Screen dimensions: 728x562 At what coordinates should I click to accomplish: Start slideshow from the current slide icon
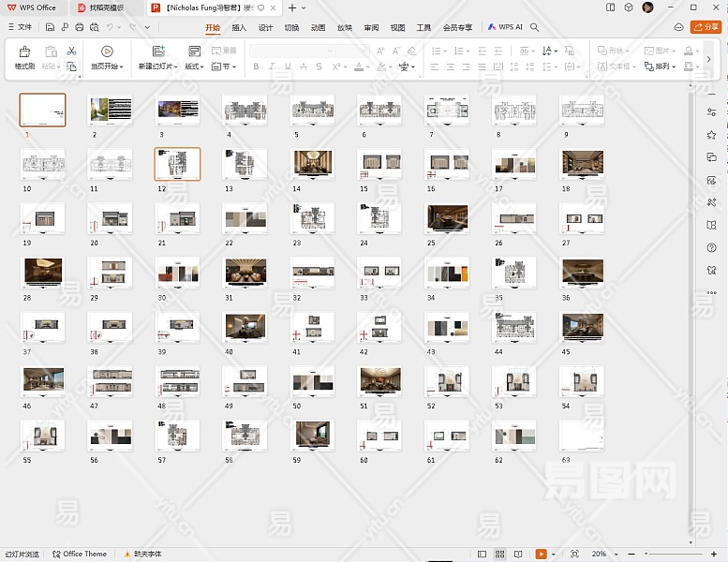pos(107,52)
